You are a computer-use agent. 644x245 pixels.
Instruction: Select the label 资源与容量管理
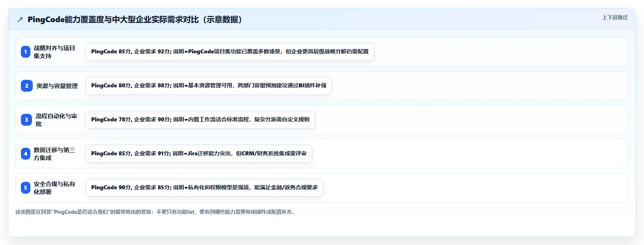coord(57,86)
